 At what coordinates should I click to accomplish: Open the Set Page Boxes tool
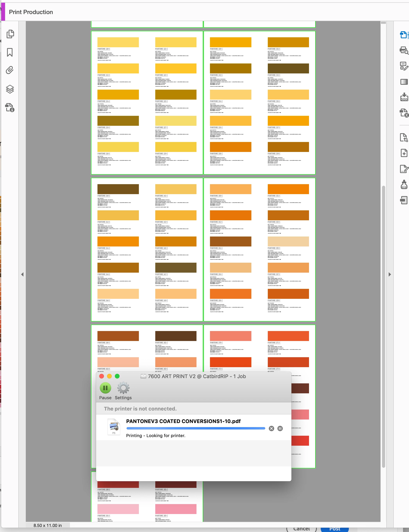click(404, 137)
